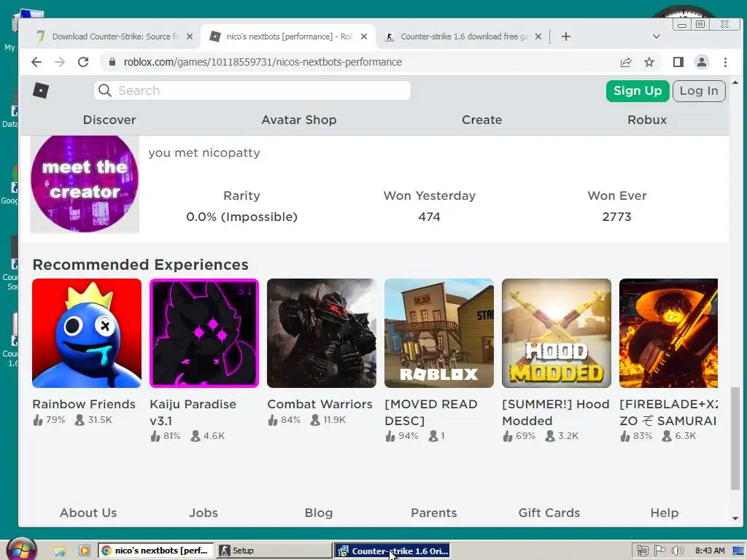The width and height of the screenshot is (747, 560).
Task: Click the network tray icon
Action: click(x=642, y=551)
